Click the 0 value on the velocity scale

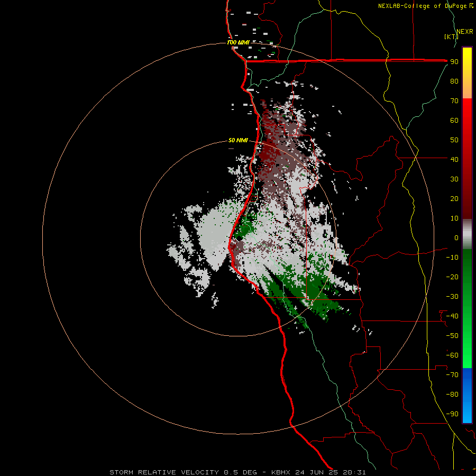click(x=456, y=237)
